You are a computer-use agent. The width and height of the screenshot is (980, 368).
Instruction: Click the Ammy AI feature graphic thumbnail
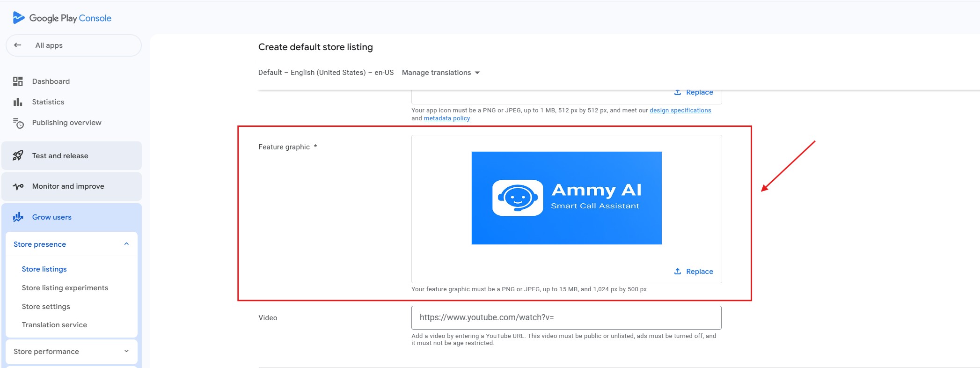pos(566,198)
